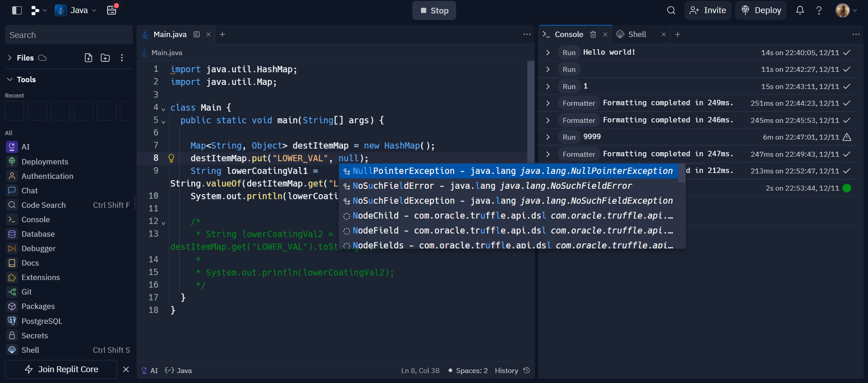The image size is (868, 383).
Task: Expand the Files section
Action: click(10, 58)
